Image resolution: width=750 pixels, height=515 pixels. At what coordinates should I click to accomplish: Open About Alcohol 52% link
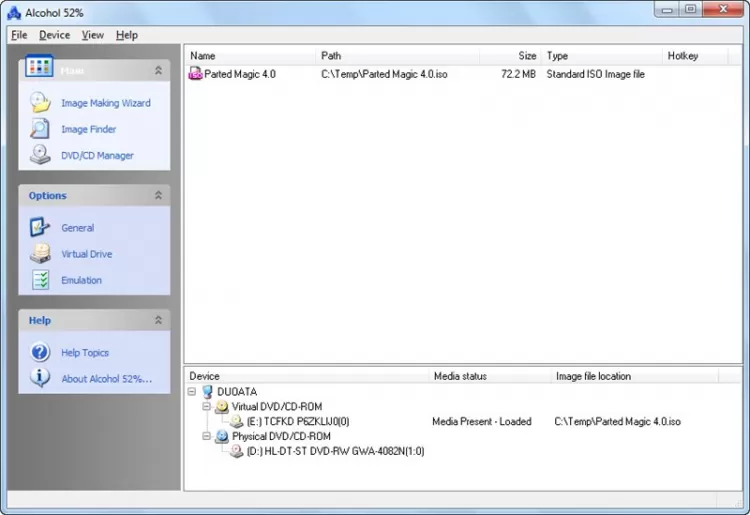tap(107, 379)
